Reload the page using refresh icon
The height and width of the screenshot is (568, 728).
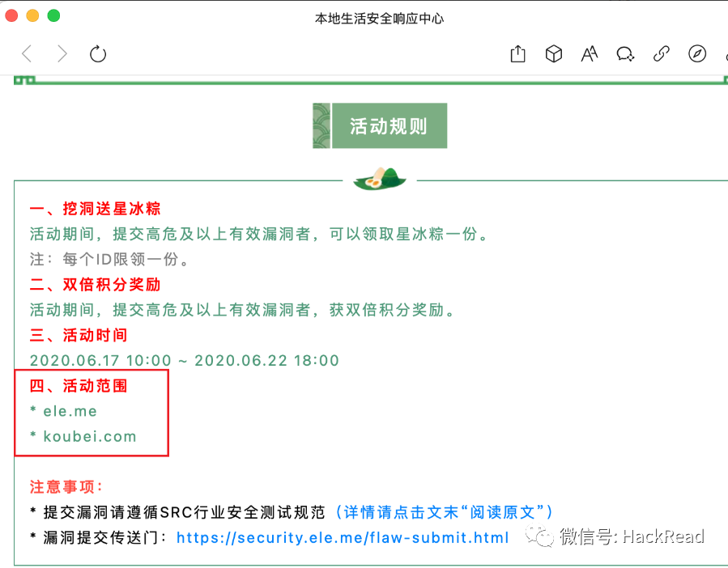[97, 54]
